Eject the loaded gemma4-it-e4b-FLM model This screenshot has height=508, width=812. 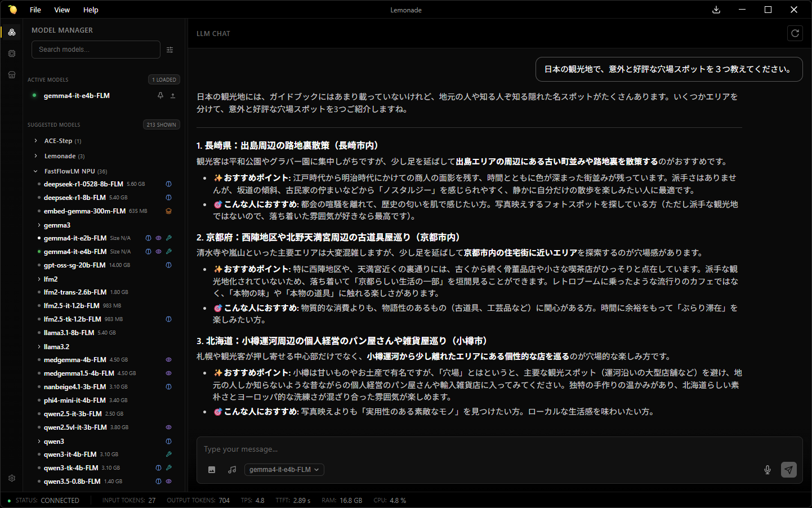tap(173, 96)
